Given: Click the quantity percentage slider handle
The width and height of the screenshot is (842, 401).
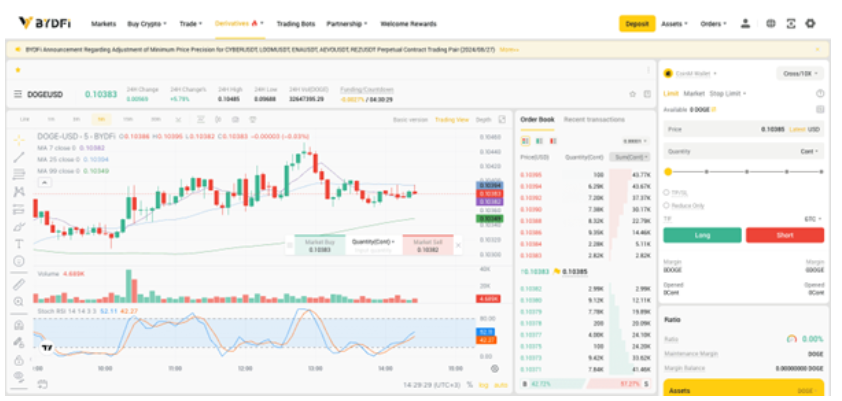Looking at the screenshot, I should click(668, 172).
